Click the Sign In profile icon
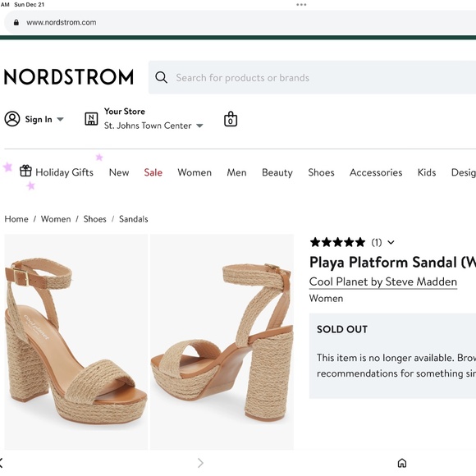Screen dimensions: 476x476 [12, 119]
